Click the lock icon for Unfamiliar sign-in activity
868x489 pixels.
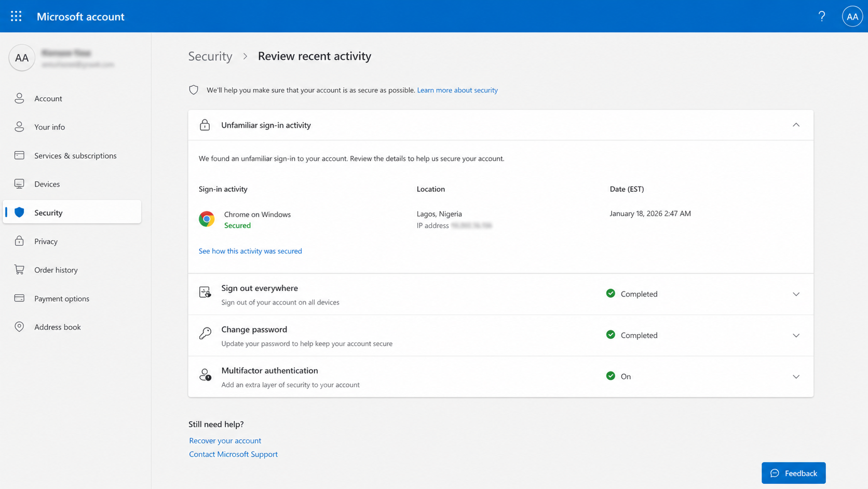[205, 125]
